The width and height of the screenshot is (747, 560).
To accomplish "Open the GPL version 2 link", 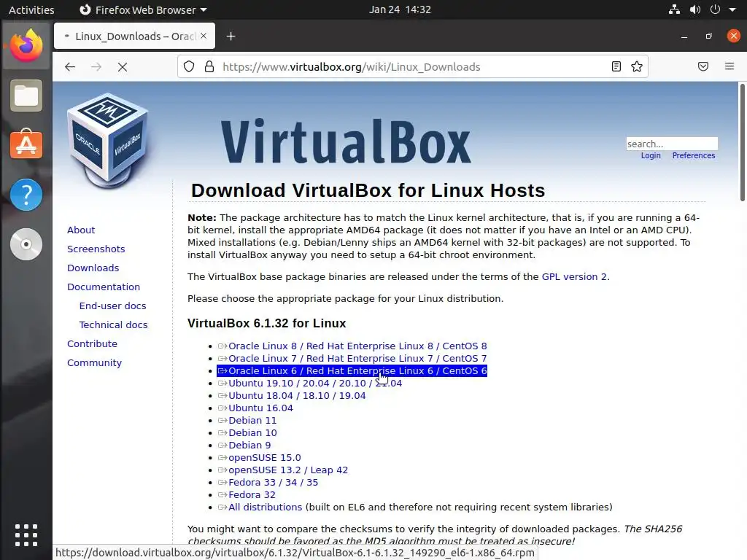I will coord(574,276).
